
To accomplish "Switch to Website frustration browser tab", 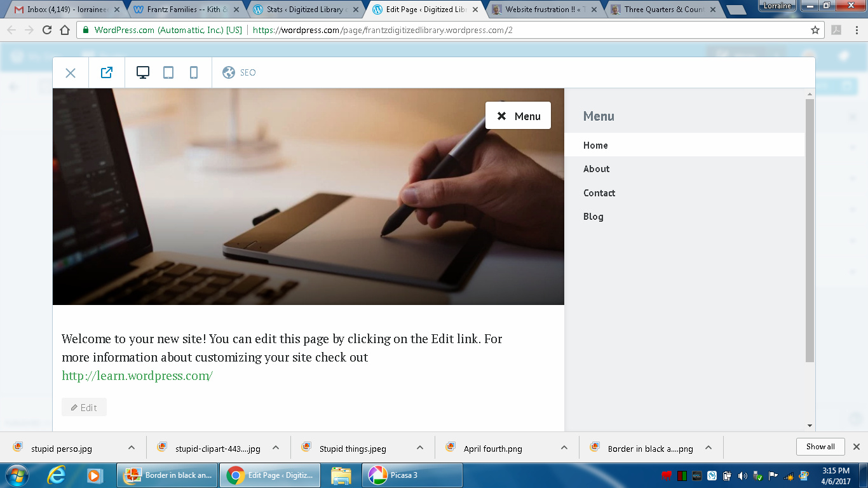I will pos(544,10).
